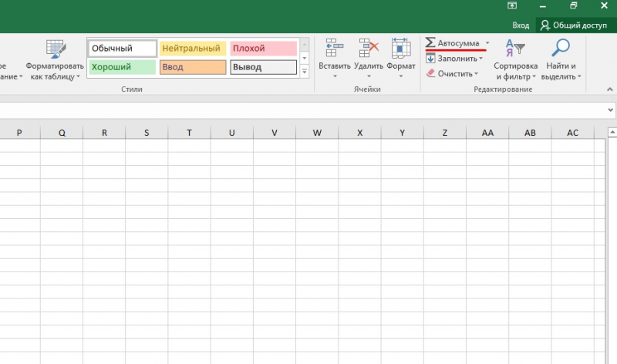Select column AB header
This screenshot has width=617, height=364.
(530, 133)
